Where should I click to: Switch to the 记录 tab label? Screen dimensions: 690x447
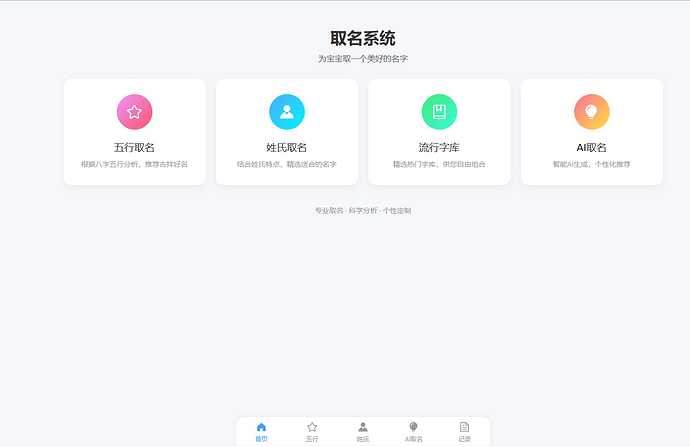(465, 439)
